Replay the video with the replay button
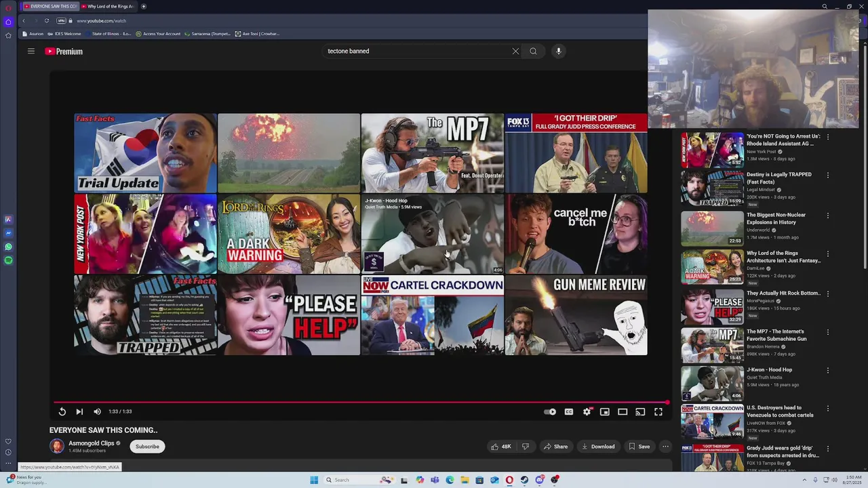Screen dimensions: 868x488 click(62, 411)
